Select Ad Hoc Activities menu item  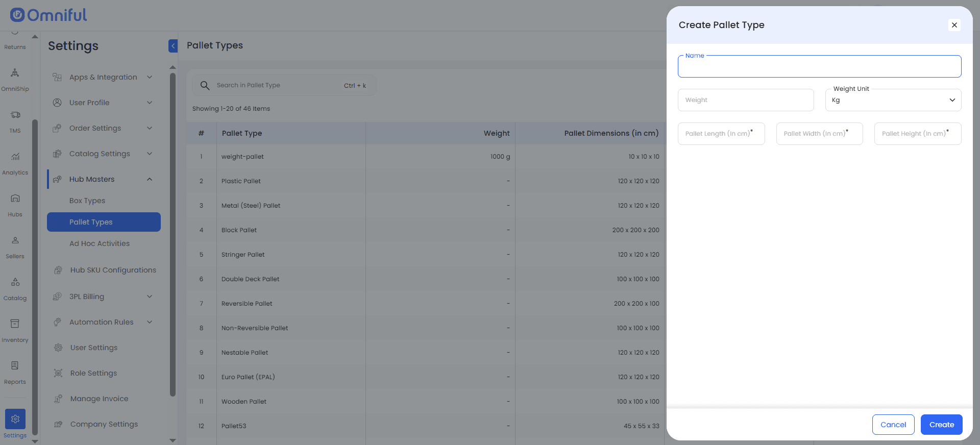(100, 243)
